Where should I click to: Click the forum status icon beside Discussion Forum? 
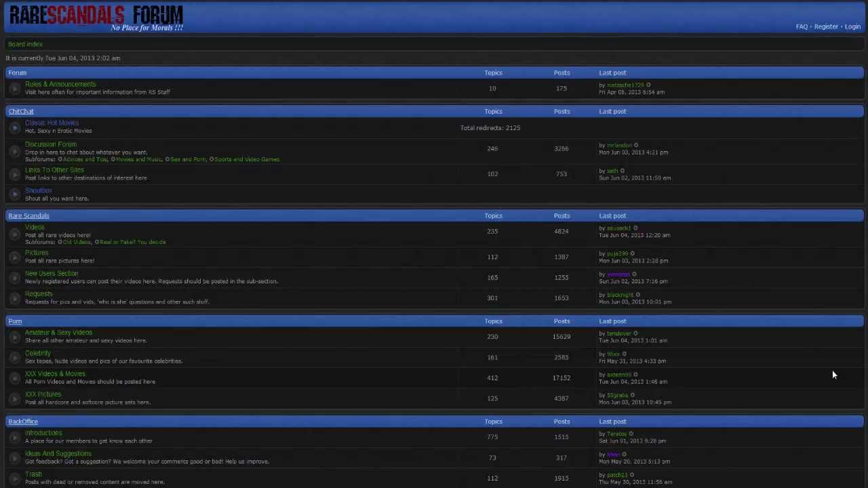[14, 151]
